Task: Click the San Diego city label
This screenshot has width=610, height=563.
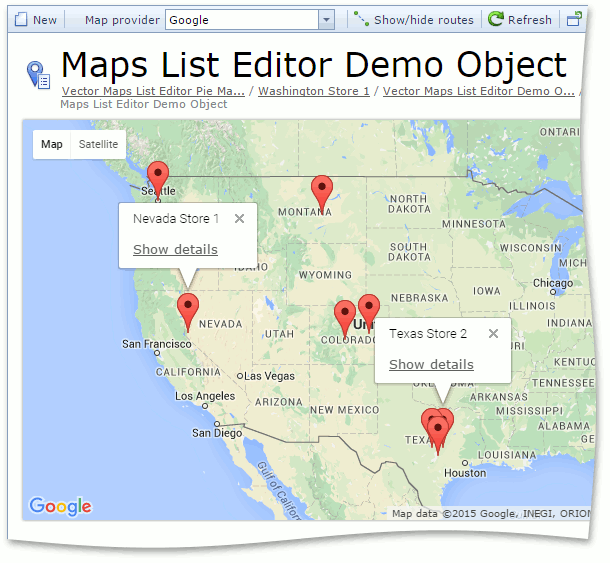Action: tap(217, 433)
